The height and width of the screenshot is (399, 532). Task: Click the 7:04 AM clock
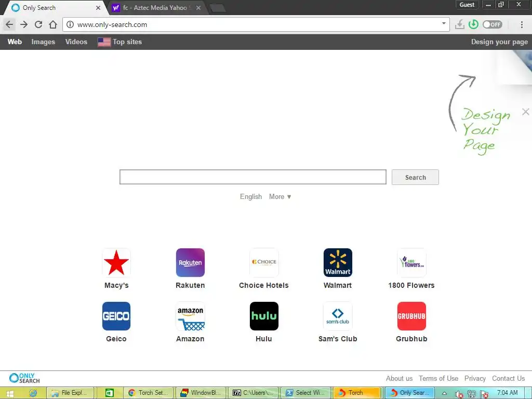coord(507,393)
